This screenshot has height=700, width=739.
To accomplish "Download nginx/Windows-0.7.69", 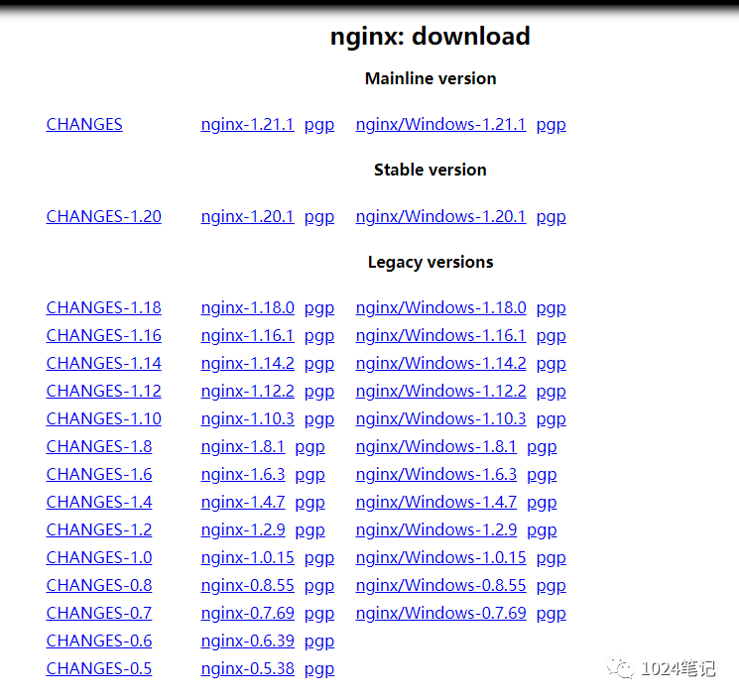I will point(440,614).
